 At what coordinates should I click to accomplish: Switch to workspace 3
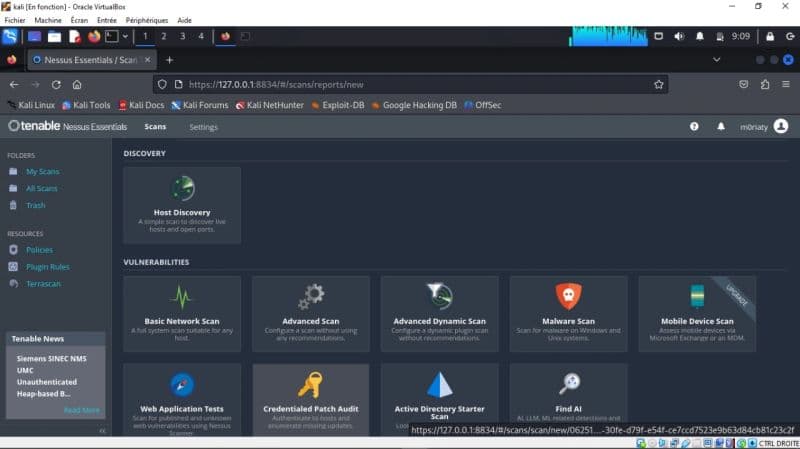(x=182, y=36)
